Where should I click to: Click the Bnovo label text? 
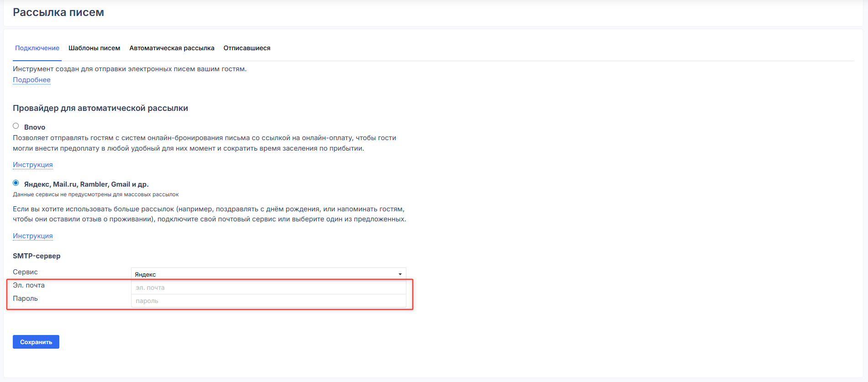coord(35,127)
